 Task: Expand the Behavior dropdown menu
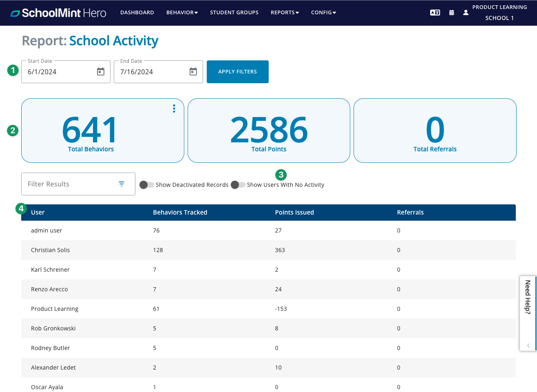pyautogui.click(x=182, y=13)
